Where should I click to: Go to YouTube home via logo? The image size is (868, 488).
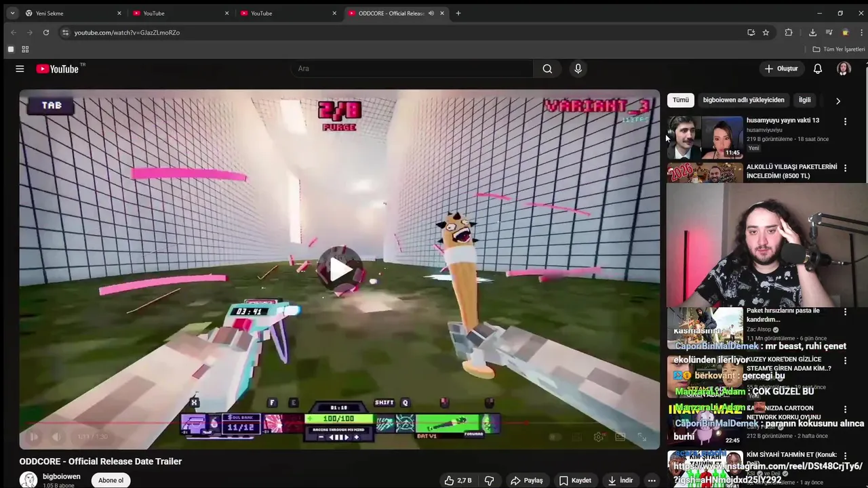(x=58, y=68)
